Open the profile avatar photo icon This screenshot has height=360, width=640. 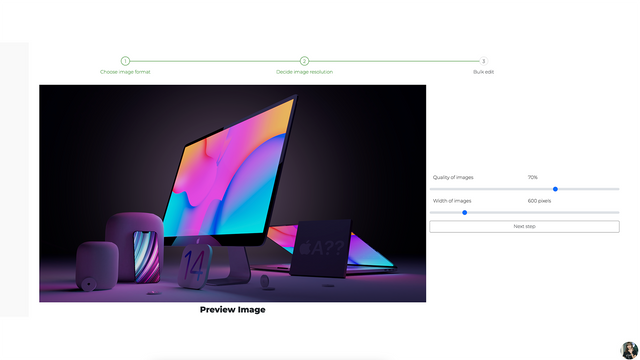pos(629,350)
